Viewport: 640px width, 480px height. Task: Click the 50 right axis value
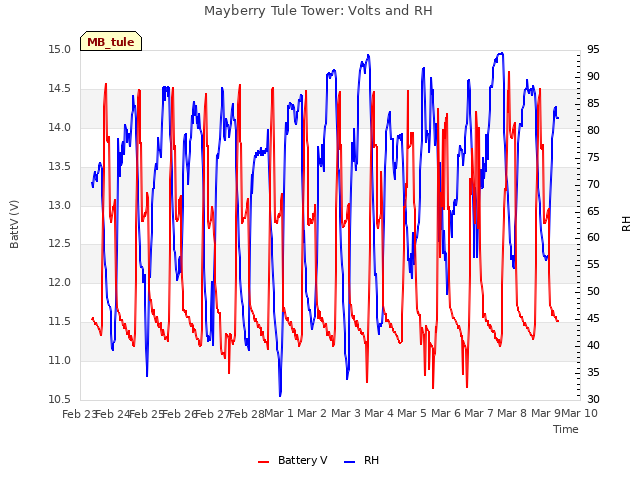(x=593, y=291)
